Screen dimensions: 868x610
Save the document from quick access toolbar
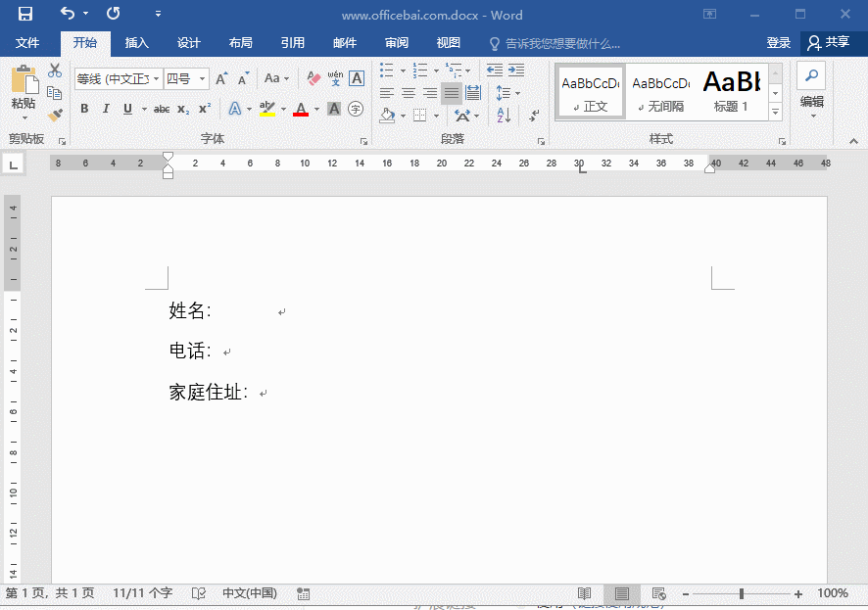click(x=25, y=15)
